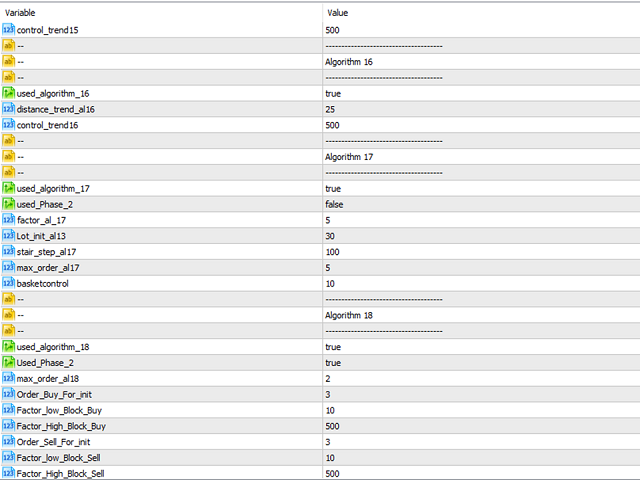Click the integer icon beside control_trend15
The width and height of the screenshot is (640, 480).
(x=9, y=29)
